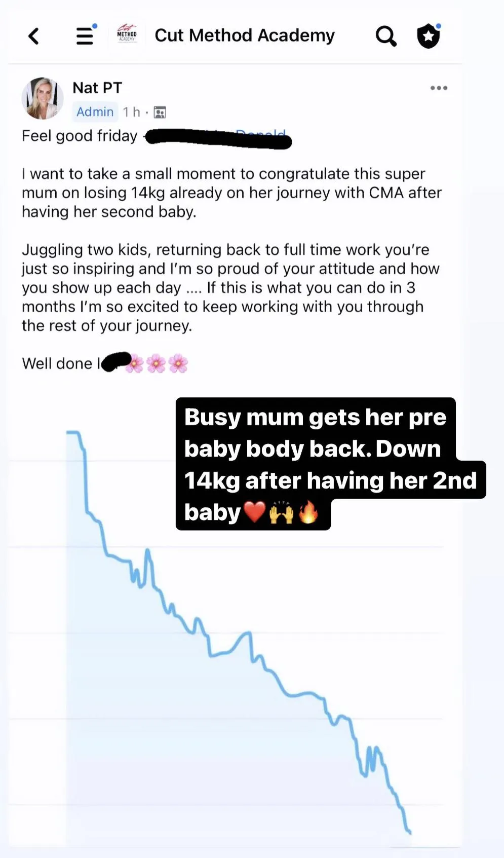This screenshot has height=858, width=504.
Task: Tap the black caption overlay about 14kg
Action: coord(330,464)
